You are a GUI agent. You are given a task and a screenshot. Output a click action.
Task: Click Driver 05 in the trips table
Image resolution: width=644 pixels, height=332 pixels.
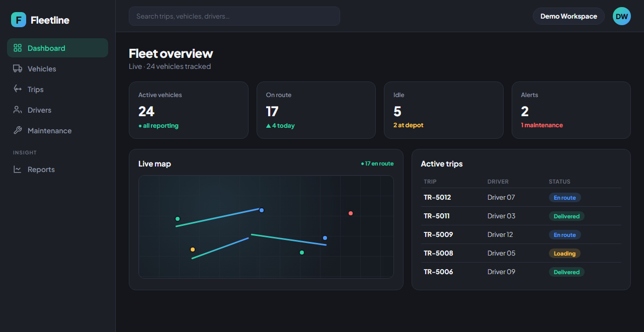pyautogui.click(x=502, y=253)
